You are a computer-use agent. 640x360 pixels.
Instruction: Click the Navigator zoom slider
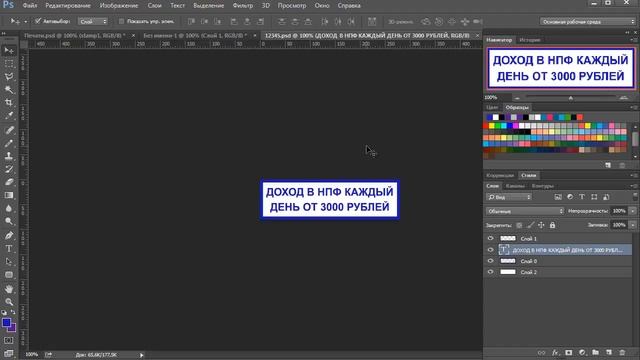click(x=571, y=98)
